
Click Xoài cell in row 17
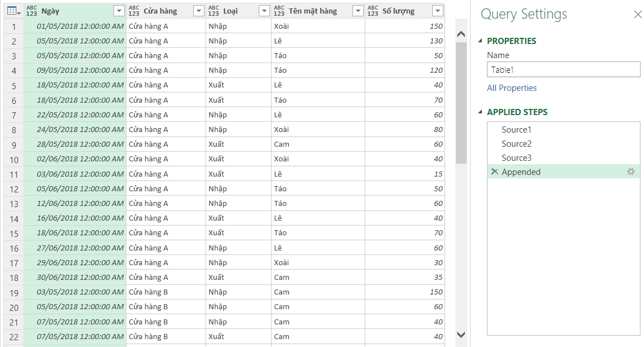(318, 262)
